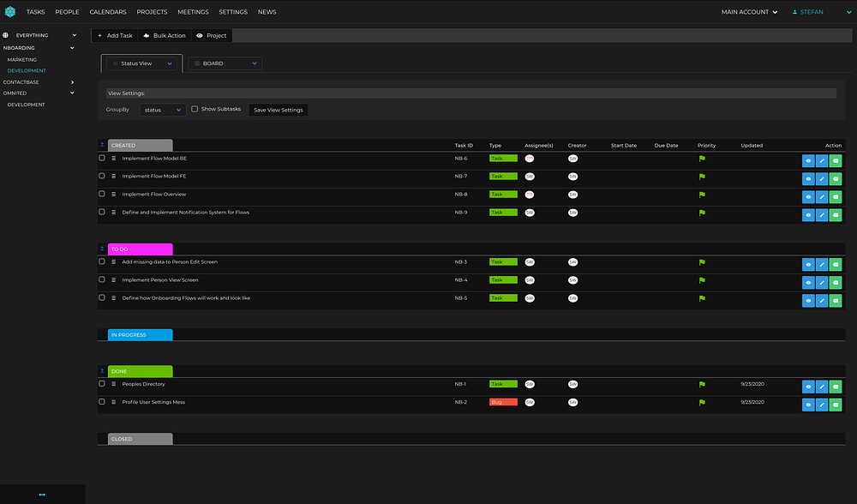Select MARKETING in the sidebar tree
Viewport: 857px width, 504px height.
point(22,60)
